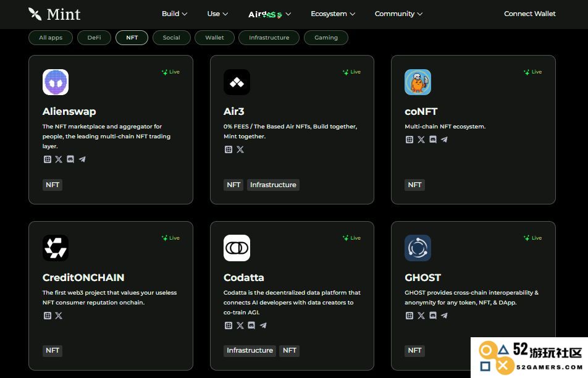Open Alienswap website globe icon
This screenshot has height=378, width=588.
pos(47,159)
